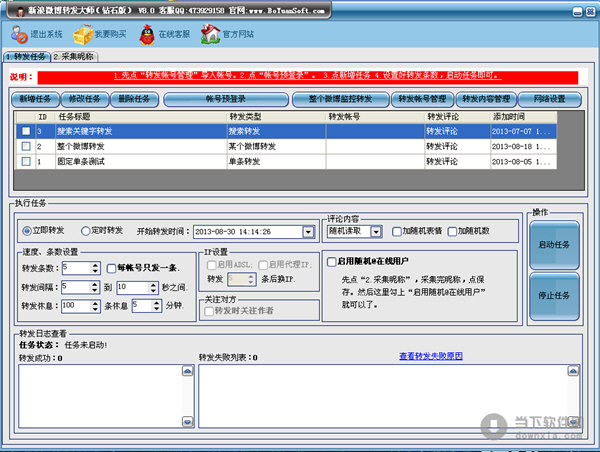Select the 搜索关键字转发 task row

click(286, 131)
